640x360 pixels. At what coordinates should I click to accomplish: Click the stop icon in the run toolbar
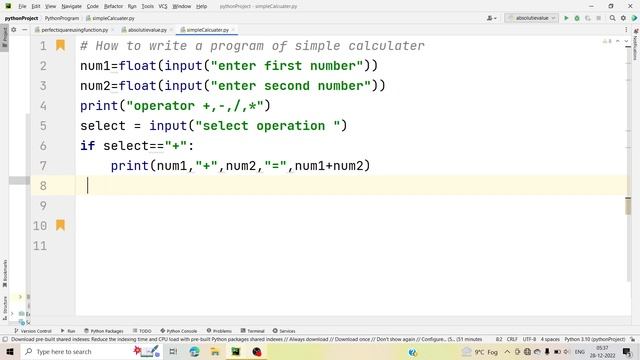[x=598, y=18]
